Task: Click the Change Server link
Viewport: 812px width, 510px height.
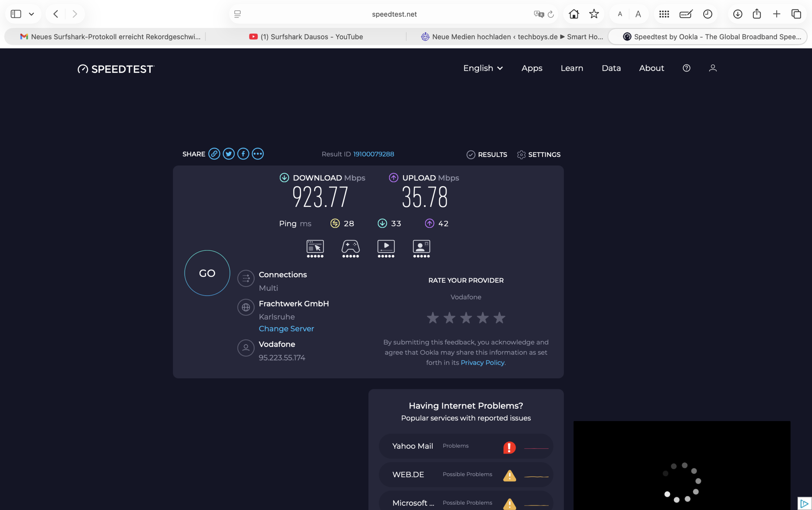Action: coord(286,328)
